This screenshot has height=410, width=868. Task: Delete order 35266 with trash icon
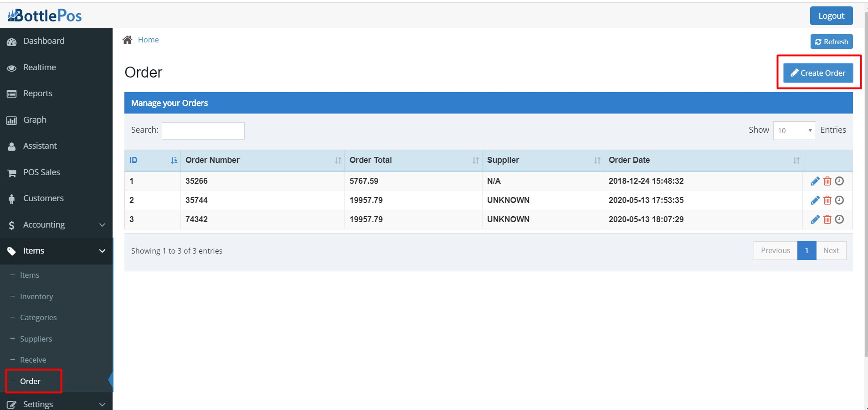point(827,181)
